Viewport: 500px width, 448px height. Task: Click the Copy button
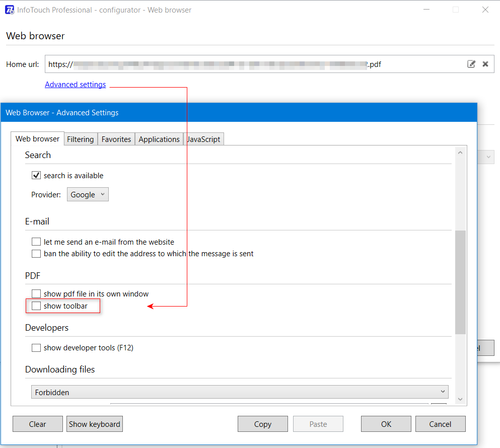[263, 424]
